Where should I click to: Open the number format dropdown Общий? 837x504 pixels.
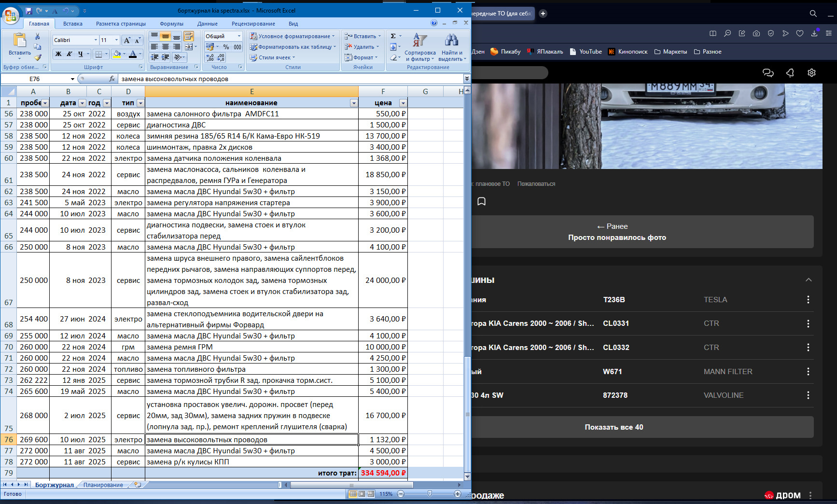tap(238, 36)
